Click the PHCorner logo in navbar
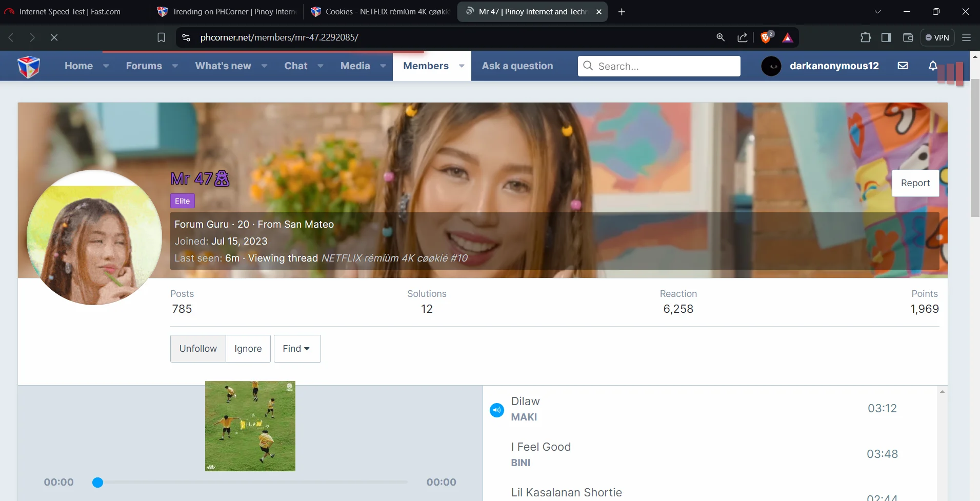This screenshot has height=501, width=980. coord(29,66)
